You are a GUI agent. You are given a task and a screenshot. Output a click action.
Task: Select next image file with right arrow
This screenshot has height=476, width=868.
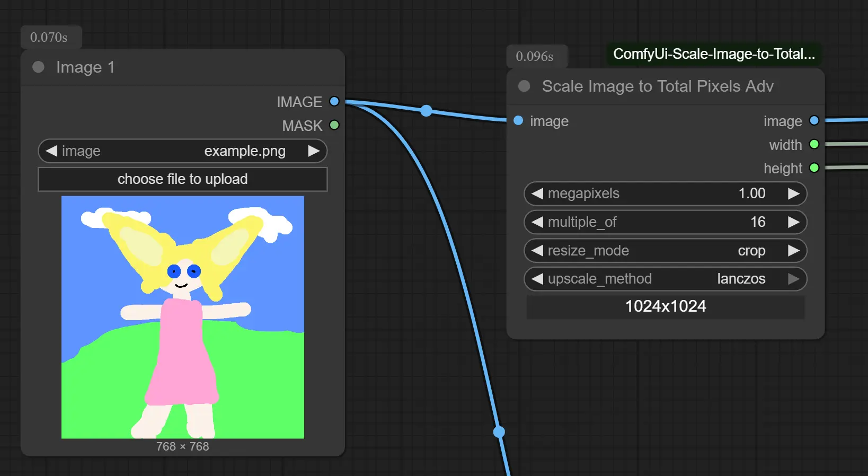tap(314, 151)
